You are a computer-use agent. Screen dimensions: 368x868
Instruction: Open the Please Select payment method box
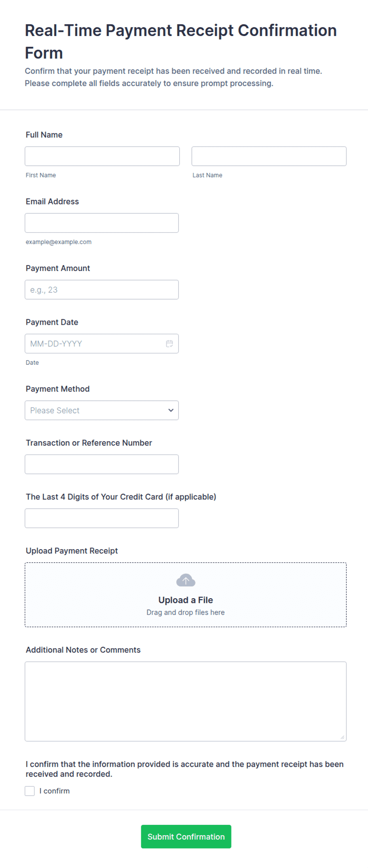102,410
